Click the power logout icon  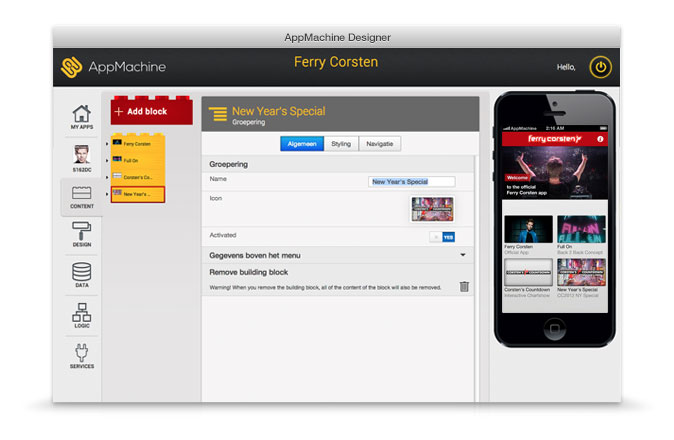(600, 67)
